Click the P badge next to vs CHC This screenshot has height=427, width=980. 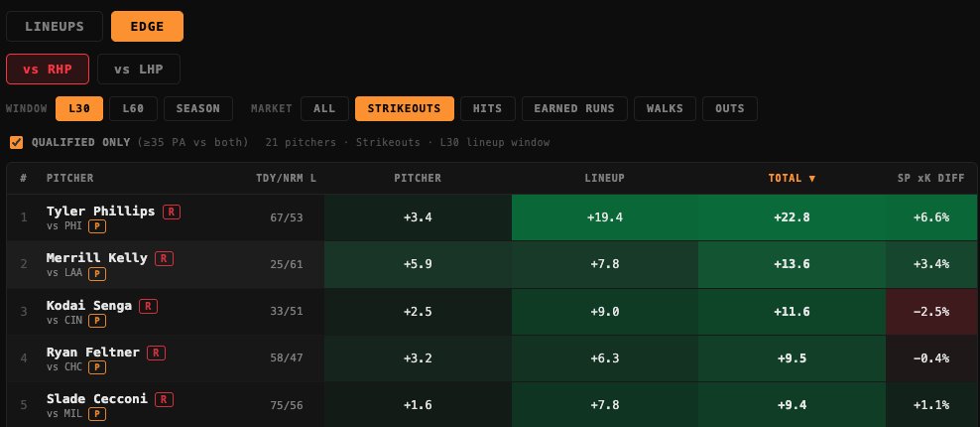point(97,367)
